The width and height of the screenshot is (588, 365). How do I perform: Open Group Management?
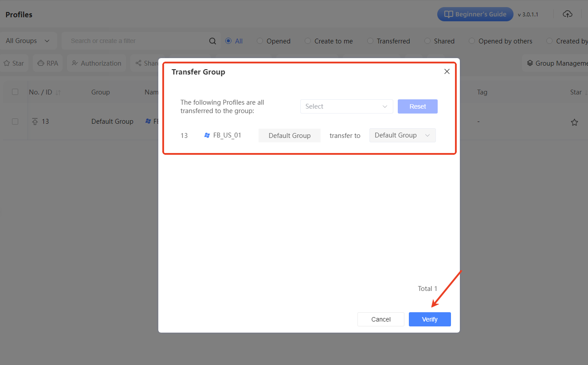(x=557, y=63)
